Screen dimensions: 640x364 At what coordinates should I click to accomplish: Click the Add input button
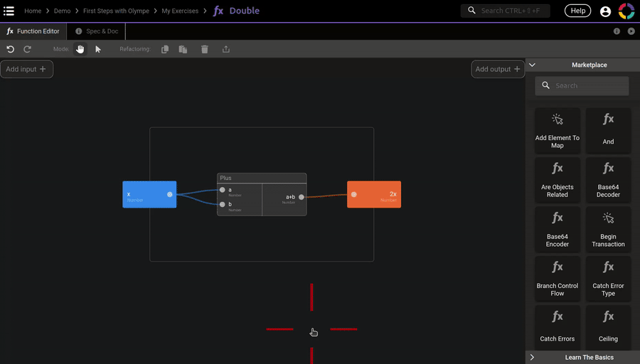(x=26, y=69)
